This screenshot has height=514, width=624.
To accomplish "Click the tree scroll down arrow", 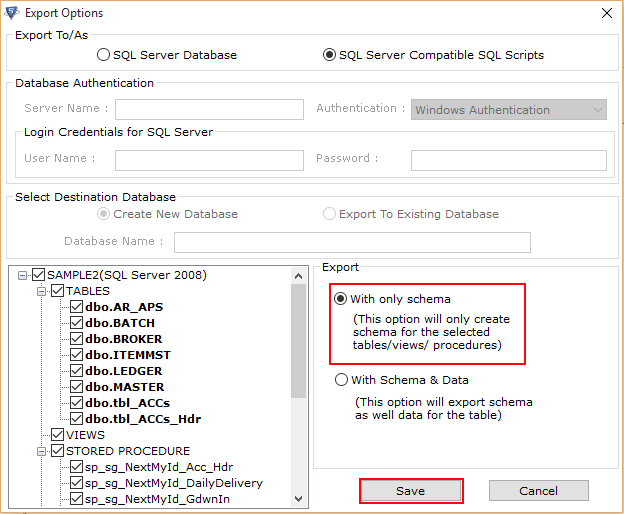I will pyautogui.click(x=298, y=499).
